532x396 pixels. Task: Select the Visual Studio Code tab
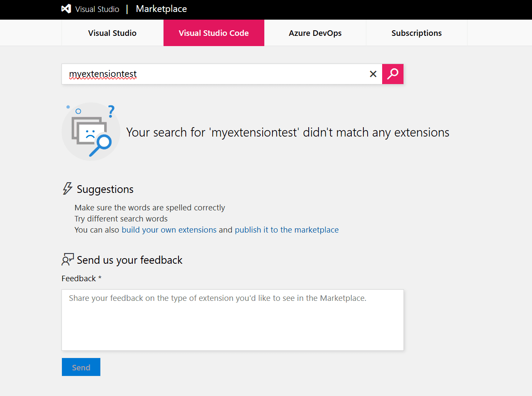213,33
